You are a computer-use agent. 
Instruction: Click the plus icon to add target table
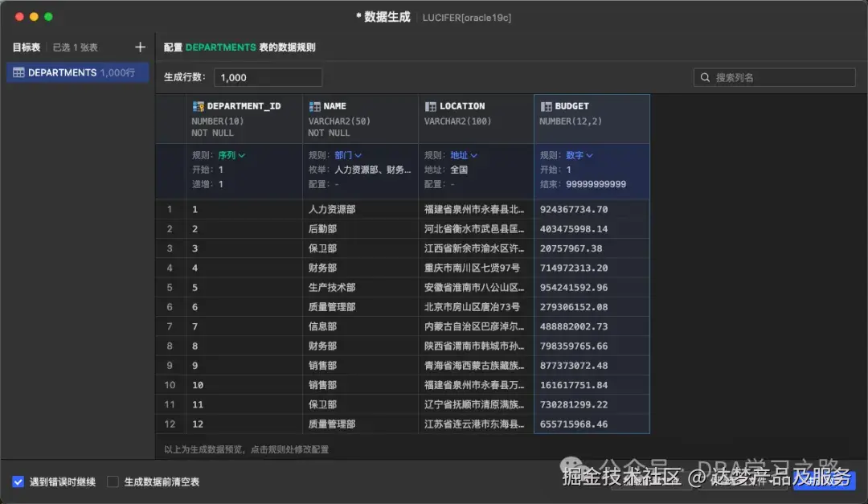pos(140,47)
